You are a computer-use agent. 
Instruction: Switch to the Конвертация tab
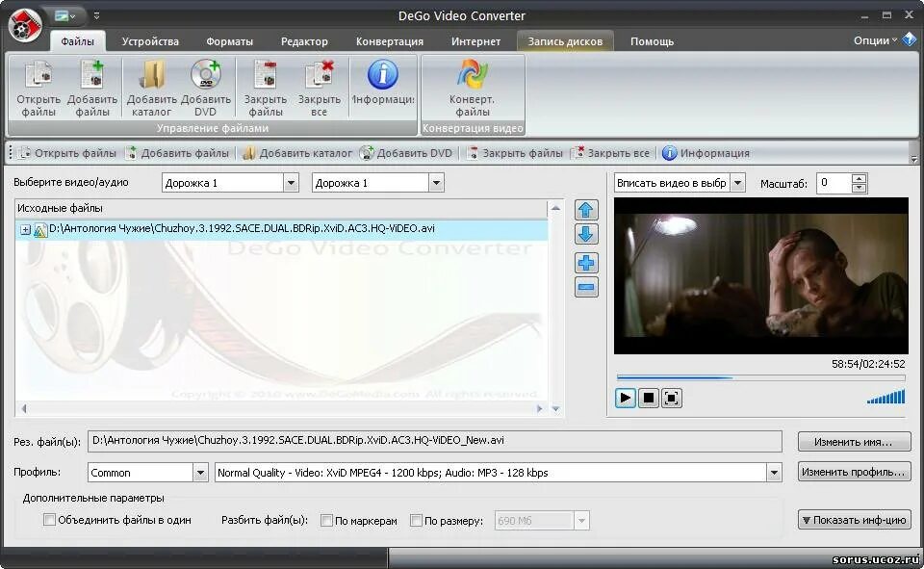coord(390,41)
